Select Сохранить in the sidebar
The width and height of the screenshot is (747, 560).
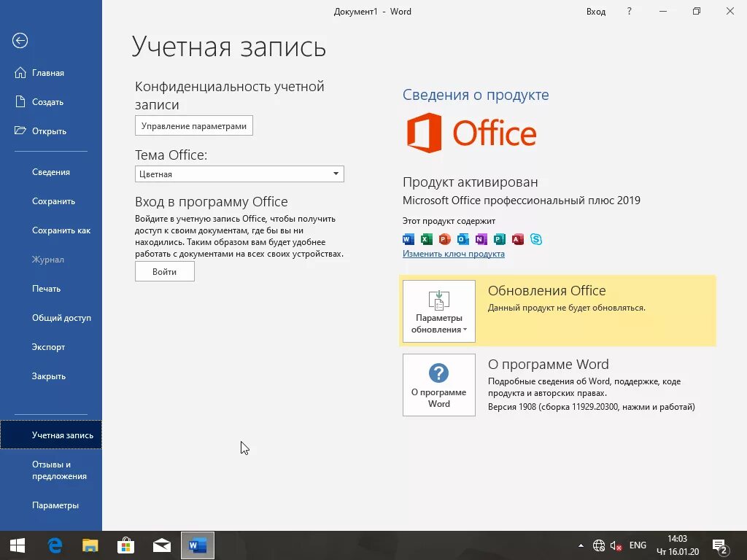click(x=51, y=201)
